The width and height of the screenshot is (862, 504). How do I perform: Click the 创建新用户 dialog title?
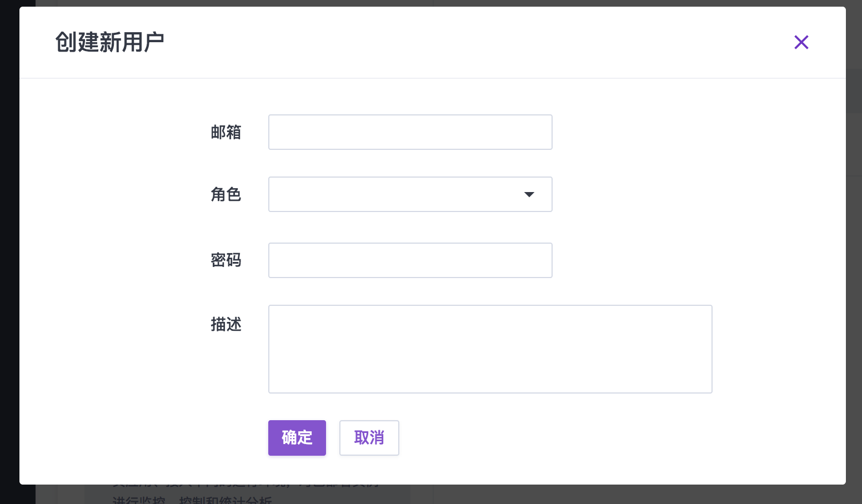[110, 42]
